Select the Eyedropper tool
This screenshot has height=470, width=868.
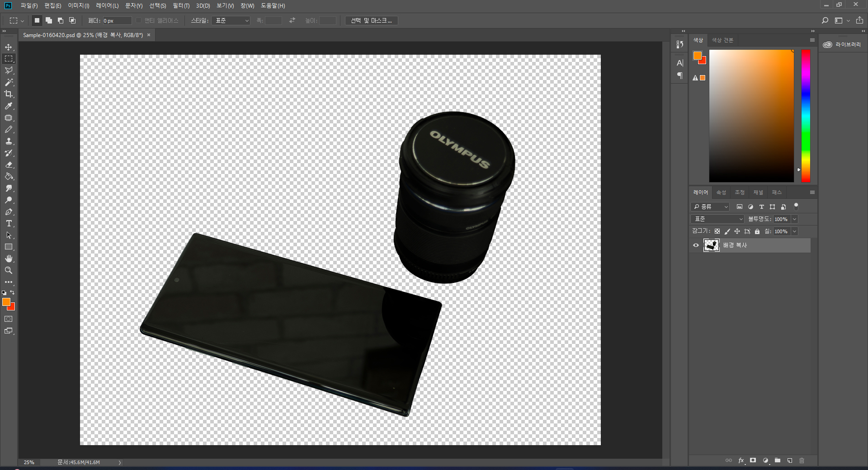(9, 106)
